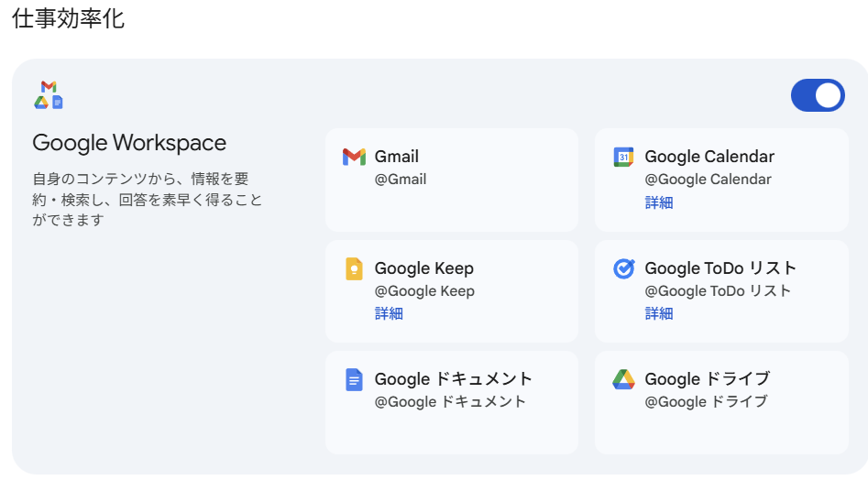This screenshot has height=480, width=868.
Task: Click the Google Workspace heading
Action: click(129, 143)
